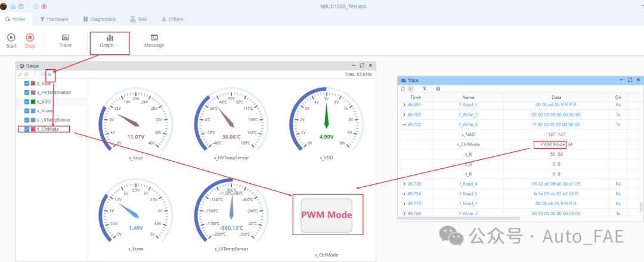The width and height of the screenshot is (644, 262).
Task: Click the red clear-file icon in Trace toolbar
Action: point(403,88)
